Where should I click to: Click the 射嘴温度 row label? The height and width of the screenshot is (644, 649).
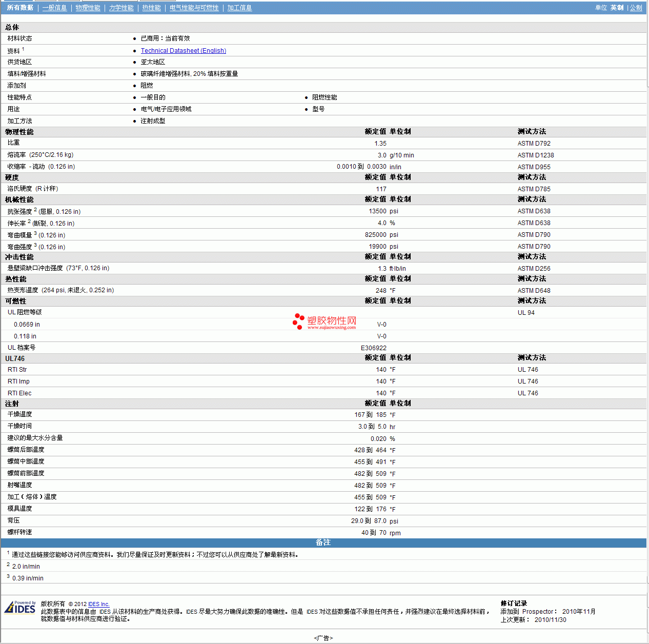[20, 485]
